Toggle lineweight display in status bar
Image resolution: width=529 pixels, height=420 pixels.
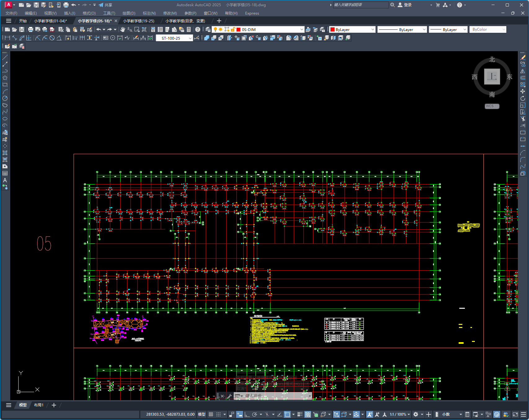coord(300,414)
